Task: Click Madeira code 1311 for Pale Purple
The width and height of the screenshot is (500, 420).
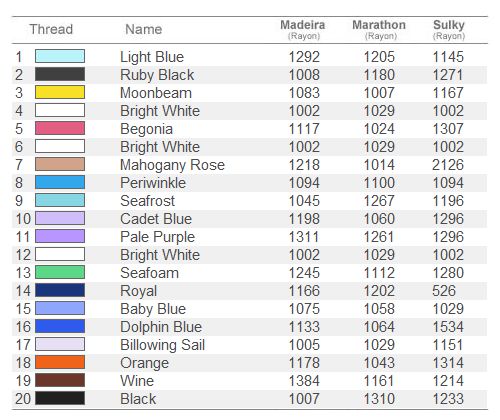Action: pos(304,237)
